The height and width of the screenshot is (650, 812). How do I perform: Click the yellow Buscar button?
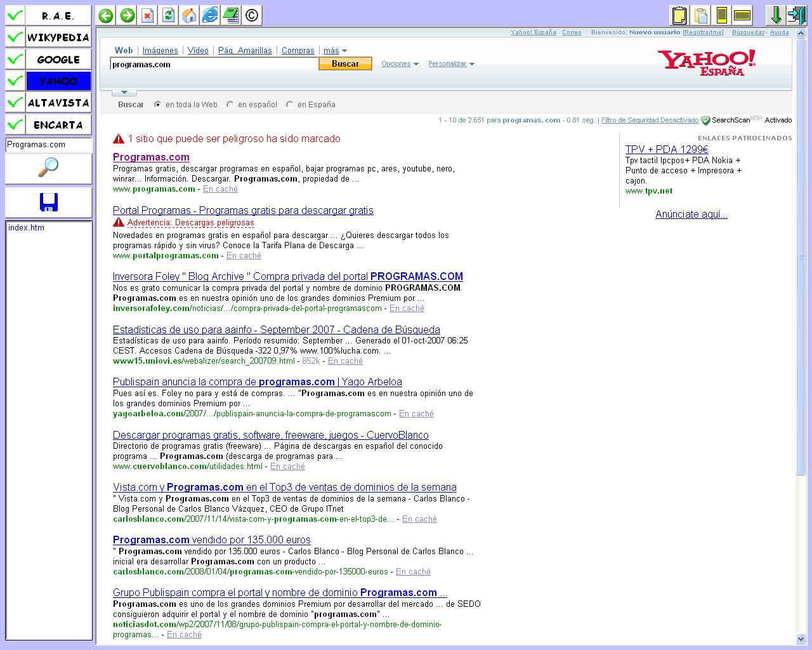point(345,63)
